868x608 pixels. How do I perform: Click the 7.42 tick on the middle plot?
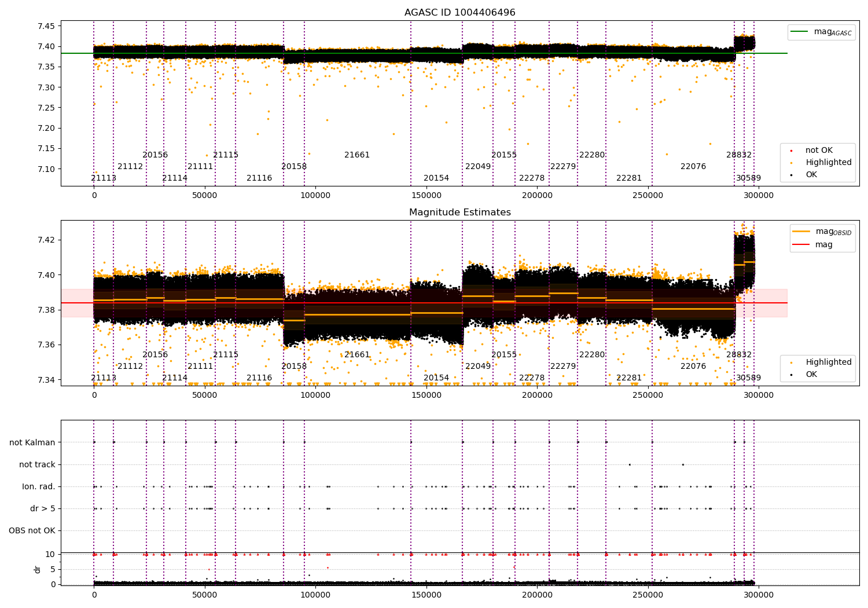coord(45,240)
